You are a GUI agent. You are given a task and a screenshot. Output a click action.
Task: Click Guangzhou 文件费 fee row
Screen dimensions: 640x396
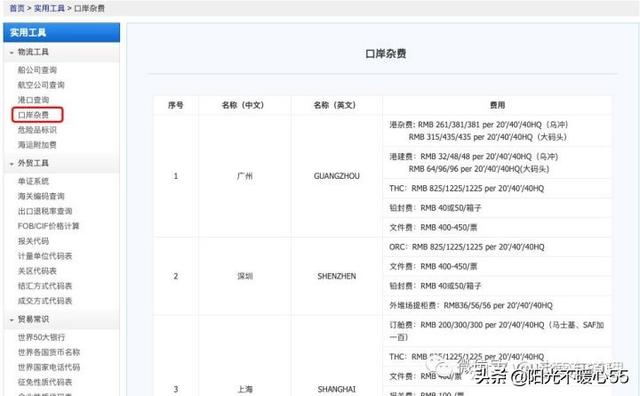[x=498, y=227]
